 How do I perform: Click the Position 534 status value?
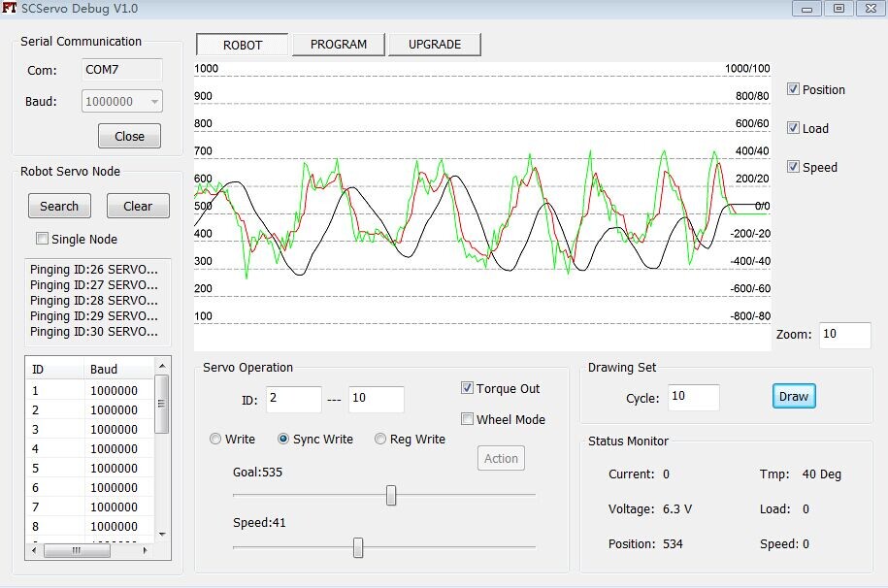pos(673,543)
